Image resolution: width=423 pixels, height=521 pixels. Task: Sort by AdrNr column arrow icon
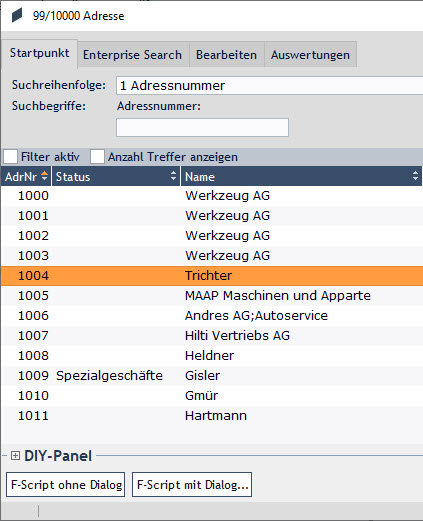[x=44, y=176]
